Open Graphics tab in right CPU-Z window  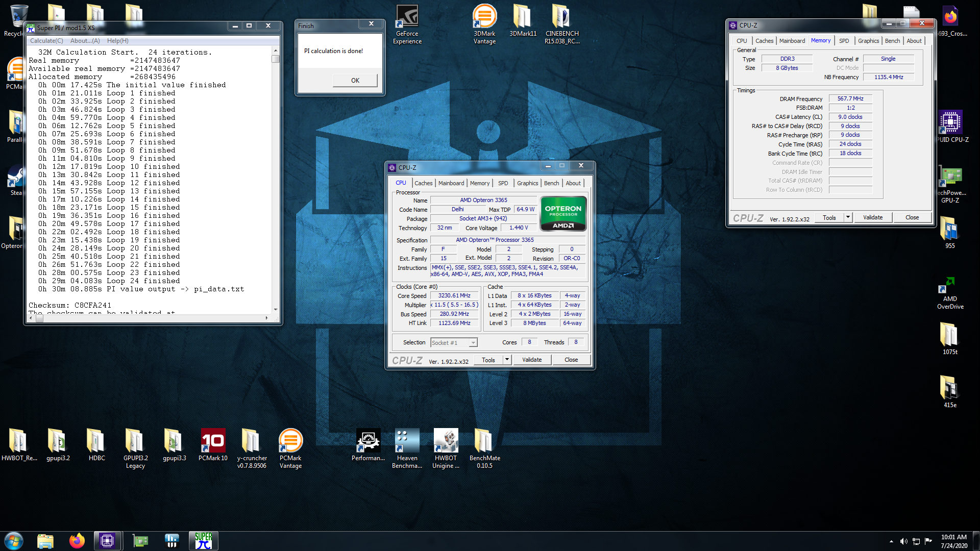868,41
